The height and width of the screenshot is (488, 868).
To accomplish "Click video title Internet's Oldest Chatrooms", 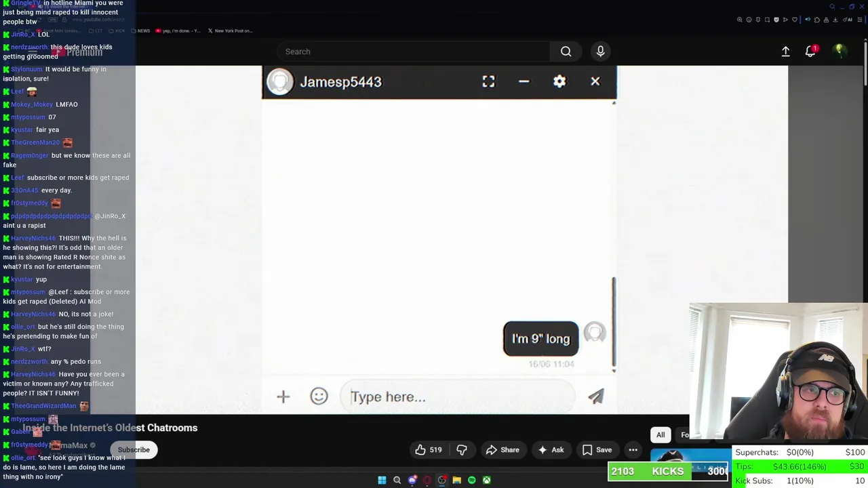I will [x=110, y=428].
